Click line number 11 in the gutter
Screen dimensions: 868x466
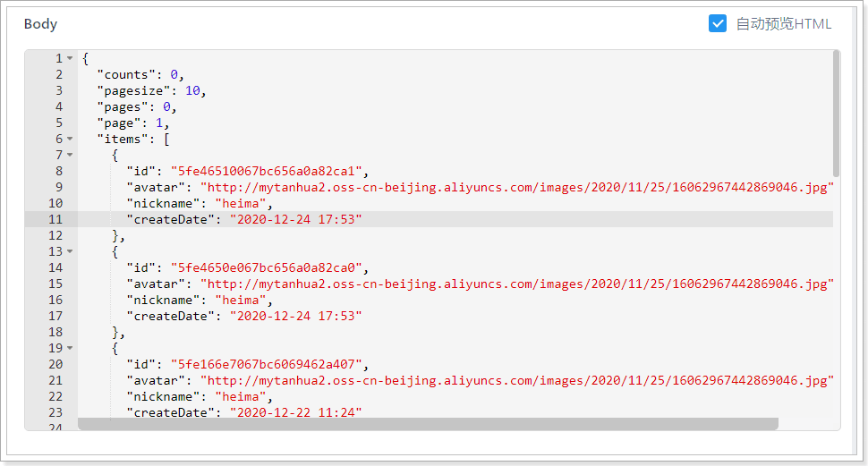click(x=55, y=219)
